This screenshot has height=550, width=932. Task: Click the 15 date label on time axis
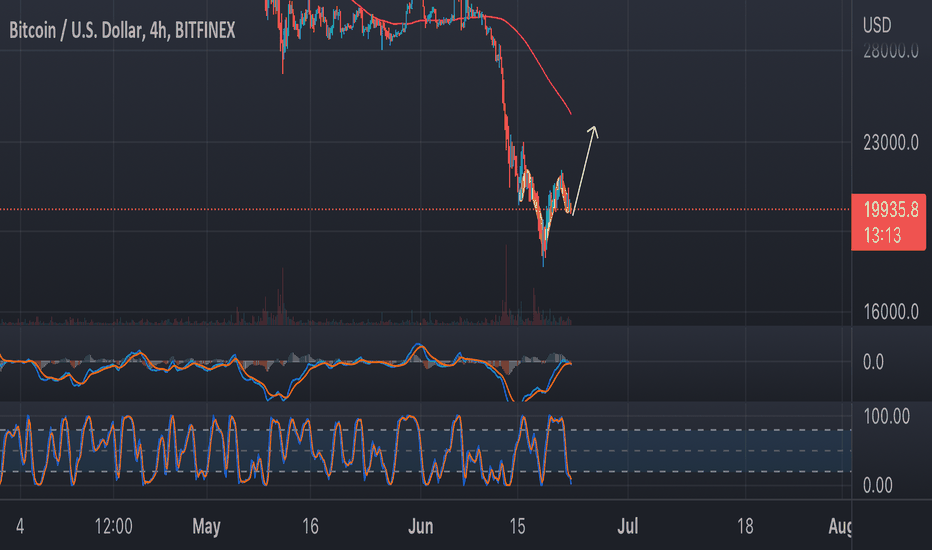[x=517, y=526]
